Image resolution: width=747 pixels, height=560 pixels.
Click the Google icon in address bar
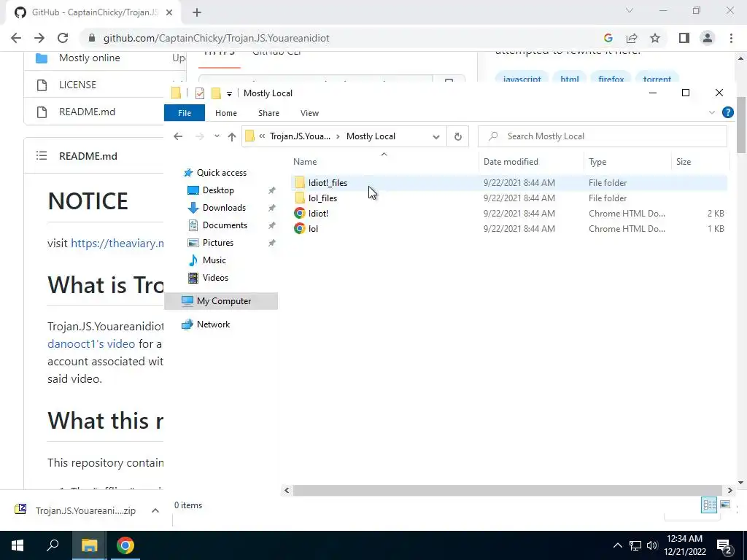click(608, 38)
